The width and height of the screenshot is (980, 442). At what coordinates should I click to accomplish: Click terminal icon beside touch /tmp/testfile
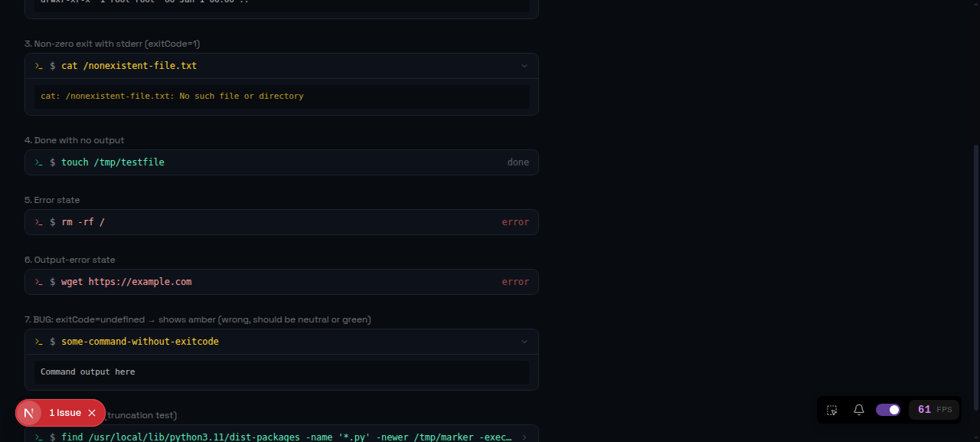38,162
